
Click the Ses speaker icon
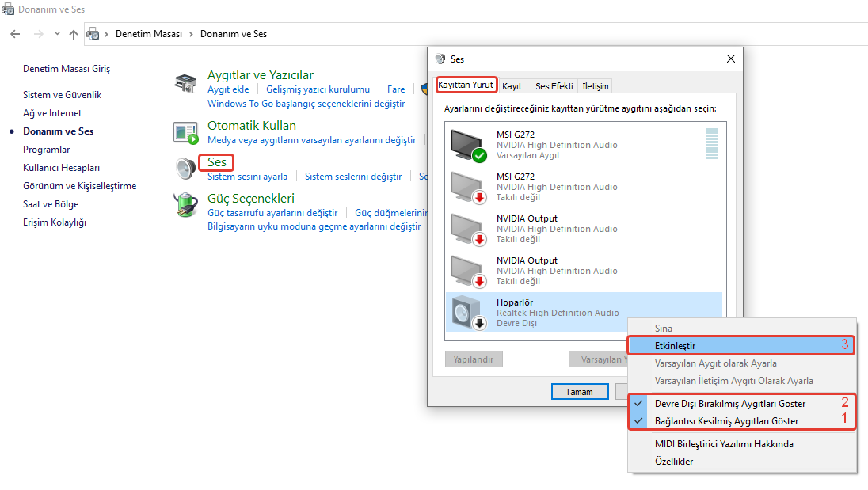click(x=185, y=169)
